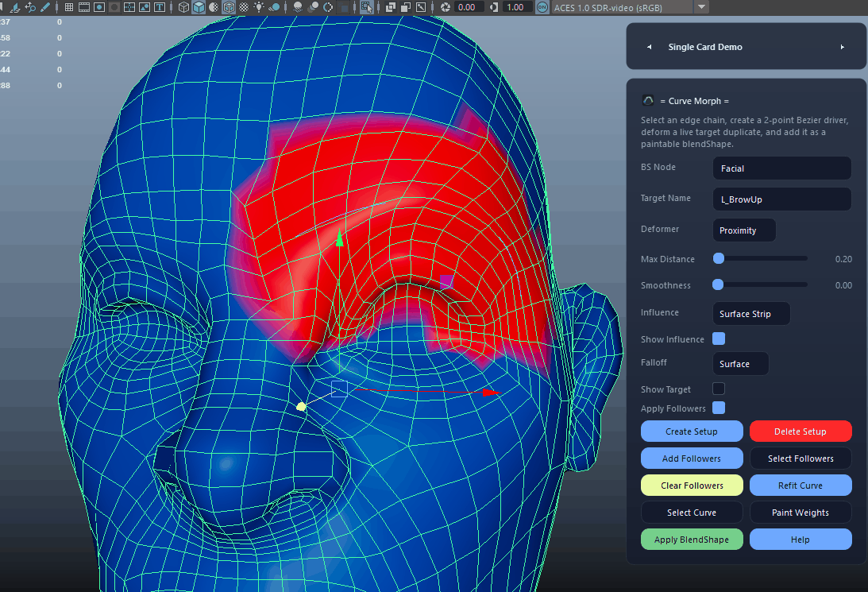868x592 pixels.
Task: Enable textured display in viewport
Action: tap(244, 7)
